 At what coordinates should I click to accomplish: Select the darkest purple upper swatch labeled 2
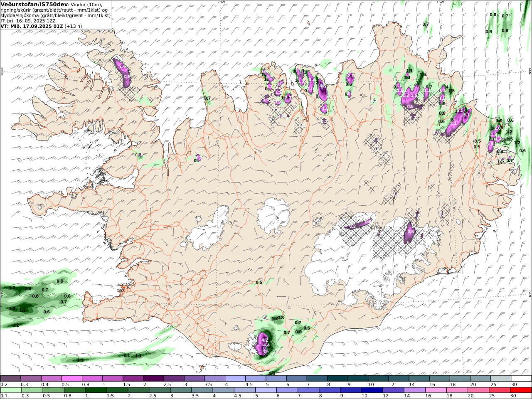(x=153, y=378)
